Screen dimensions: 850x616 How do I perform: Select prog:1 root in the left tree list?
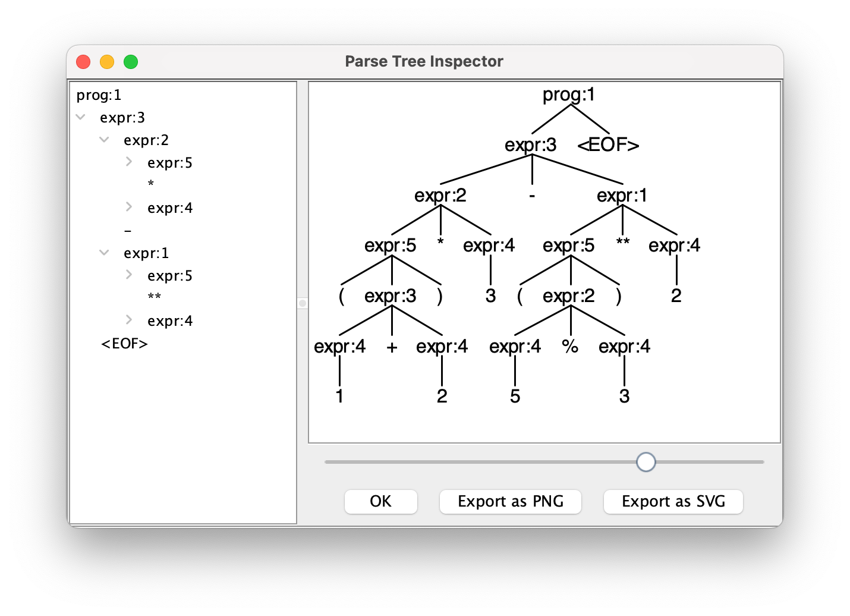[x=99, y=95]
